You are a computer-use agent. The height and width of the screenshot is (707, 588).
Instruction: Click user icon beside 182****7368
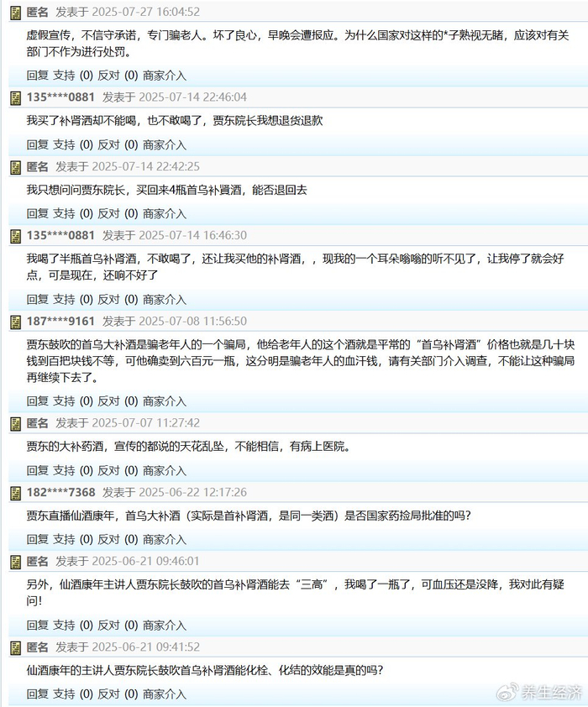(x=16, y=493)
